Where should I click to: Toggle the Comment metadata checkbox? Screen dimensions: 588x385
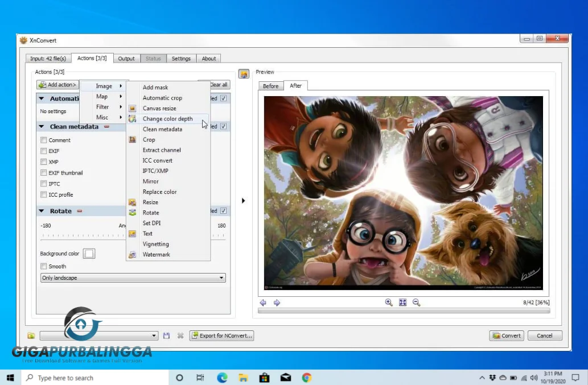click(x=43, y=140)
